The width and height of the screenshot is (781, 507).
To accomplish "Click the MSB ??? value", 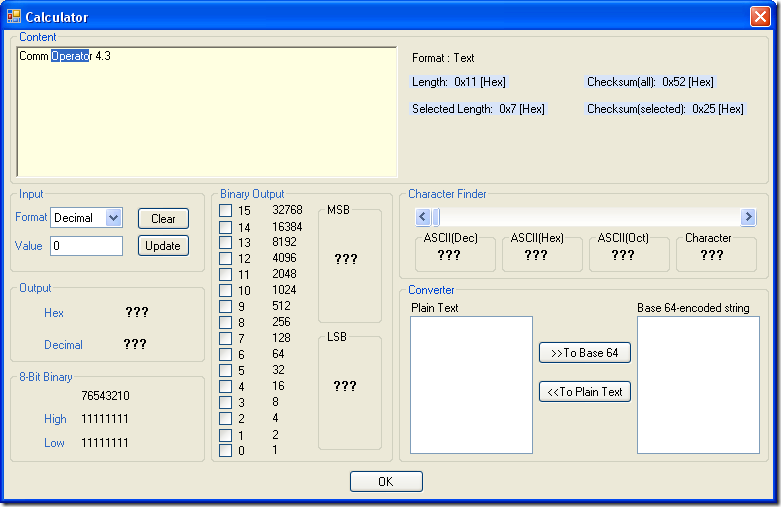I will (346, 258).
